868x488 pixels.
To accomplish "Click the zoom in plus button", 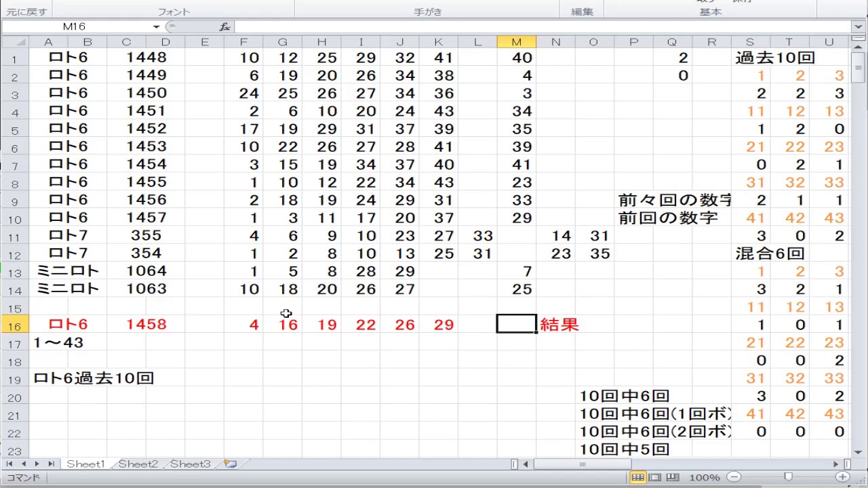I will tap(843, 477).
